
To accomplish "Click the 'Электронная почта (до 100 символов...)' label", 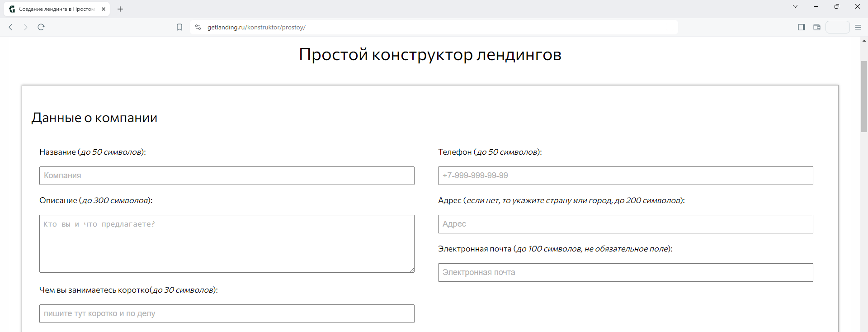I will click(555, 249).
